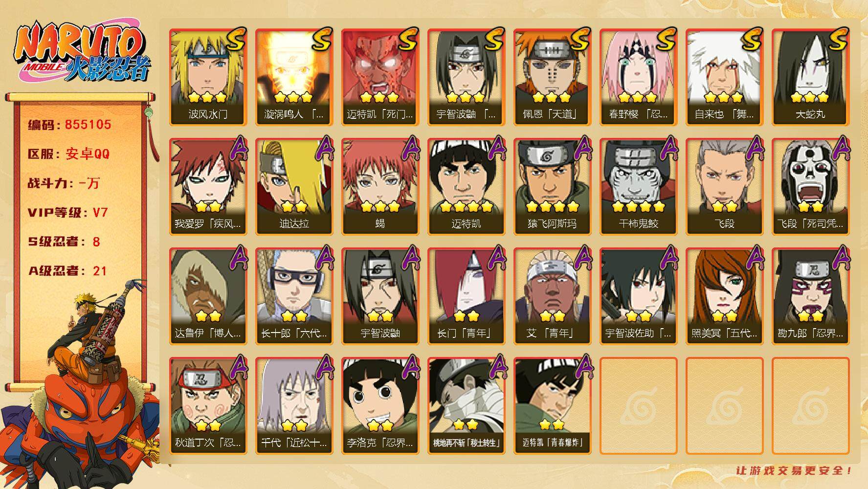Image resolution: width=868 pixels, height=489 pixels.
Task: Click the 迪达拉 A-rank ninja card
Action: [294, 187]
